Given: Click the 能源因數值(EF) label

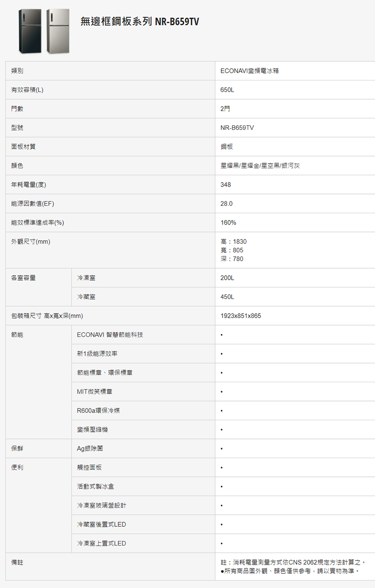Looking at the screenshot, I should [32, 204].
